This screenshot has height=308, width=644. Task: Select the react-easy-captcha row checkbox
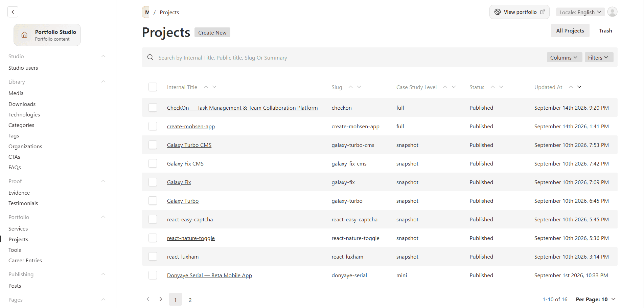coord(153,219)
